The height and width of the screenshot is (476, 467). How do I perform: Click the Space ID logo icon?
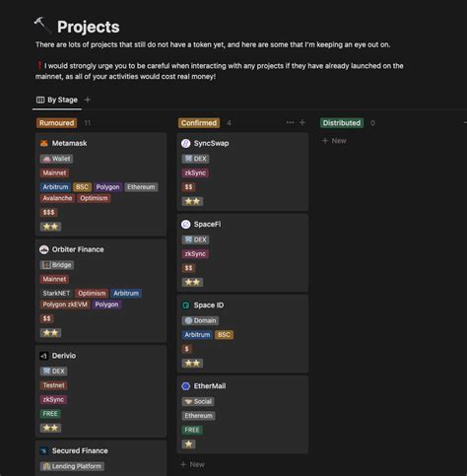(186, 306)
